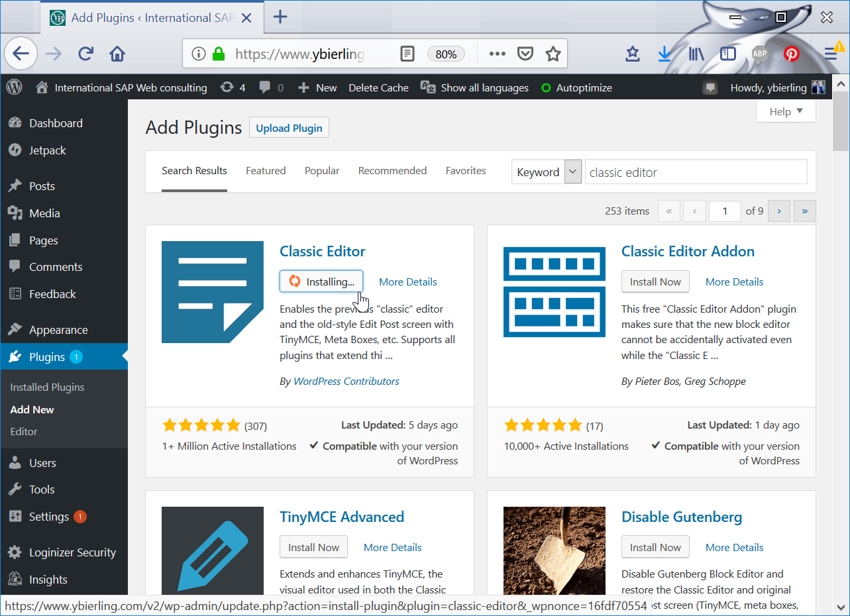Bookmark this page with the star
This screenshot has height=616, width=850.
pyautogui.click(x=553, y=54)
